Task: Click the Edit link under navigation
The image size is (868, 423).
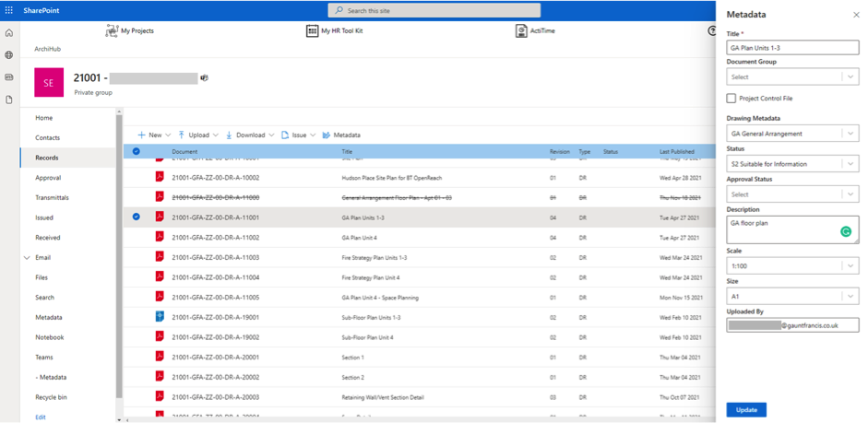Action: (41, 417)
